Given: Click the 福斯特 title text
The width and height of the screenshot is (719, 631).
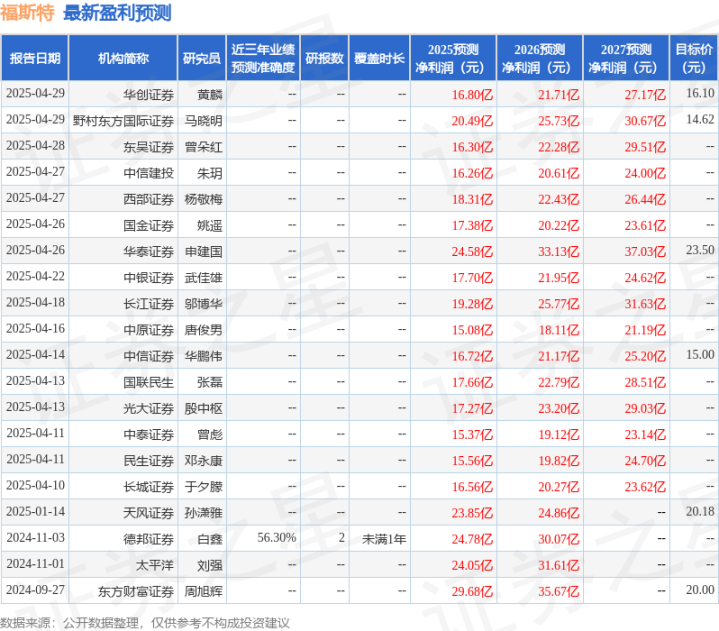Looking at the screenshot, I should point(27,13).
